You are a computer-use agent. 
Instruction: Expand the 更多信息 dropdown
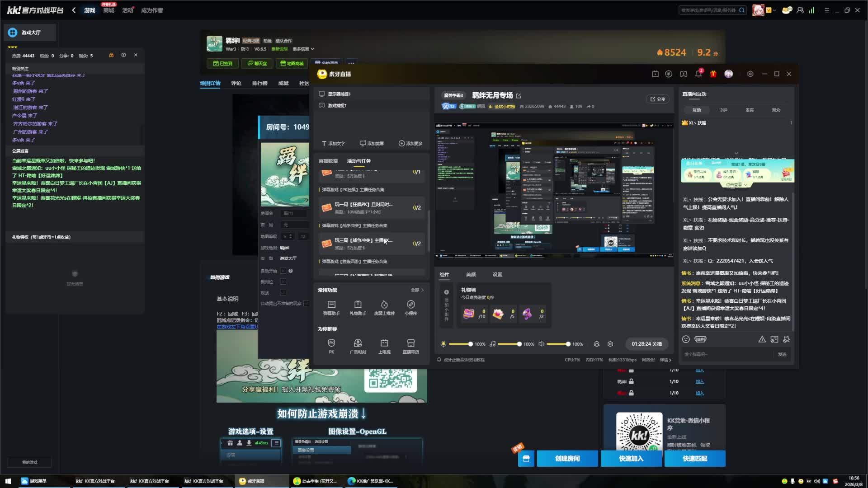click(303, 49)
